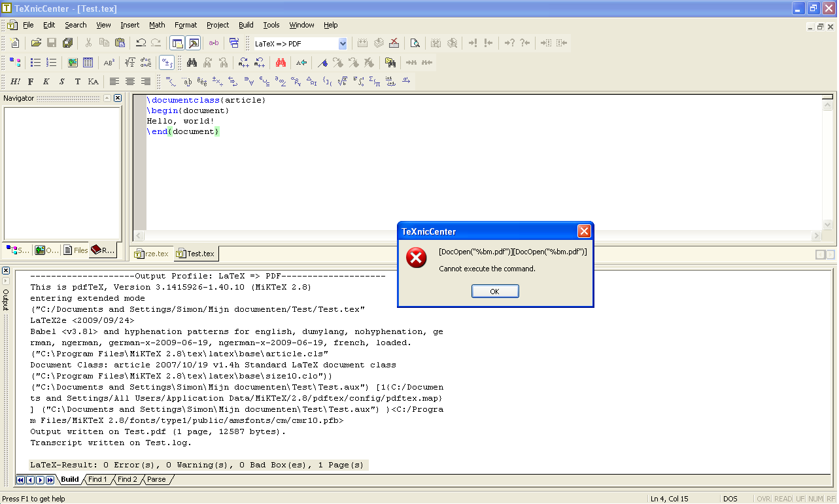Image resolution: width=839 pixels, height=504 pixels.
Task: Open the Files tab in Navigator
Action: tap(76, 250)
